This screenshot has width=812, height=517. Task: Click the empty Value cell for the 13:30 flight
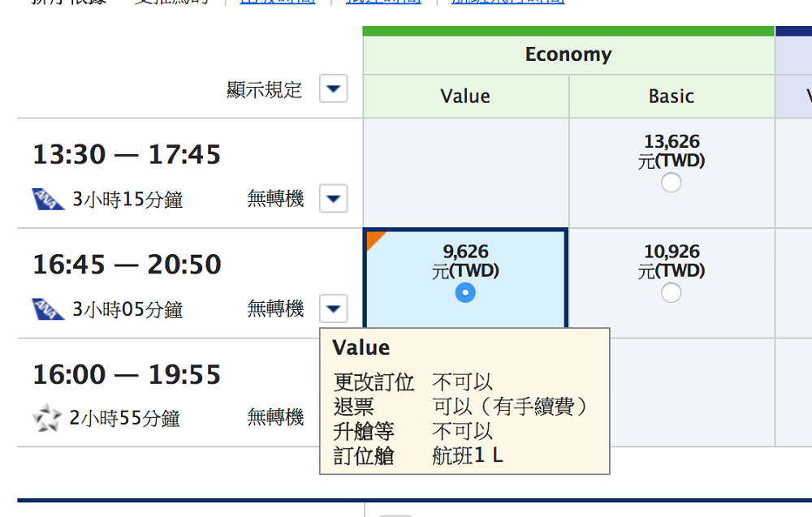click(465, 173)
